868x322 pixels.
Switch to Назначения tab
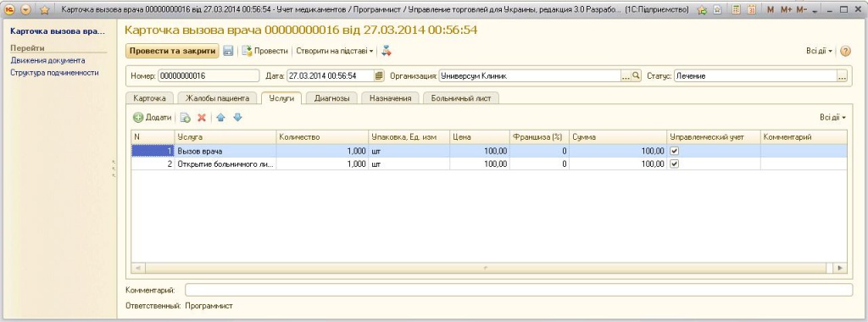[390, 98]
